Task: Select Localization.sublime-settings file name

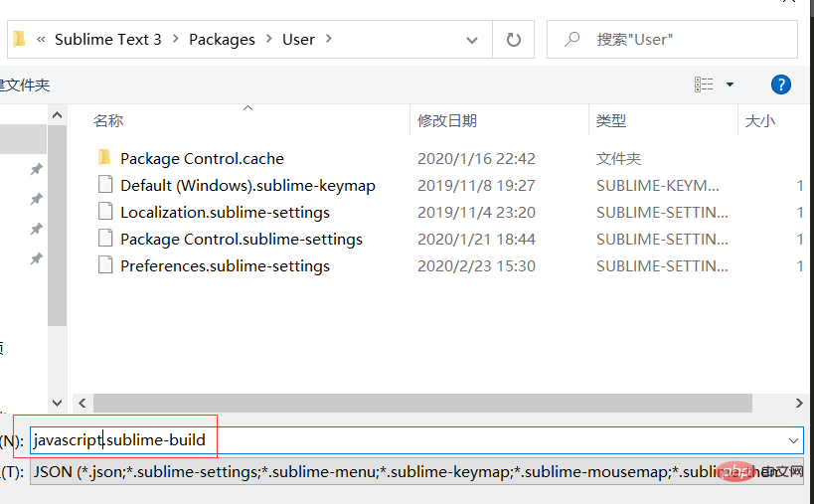Action: [225, 213]
